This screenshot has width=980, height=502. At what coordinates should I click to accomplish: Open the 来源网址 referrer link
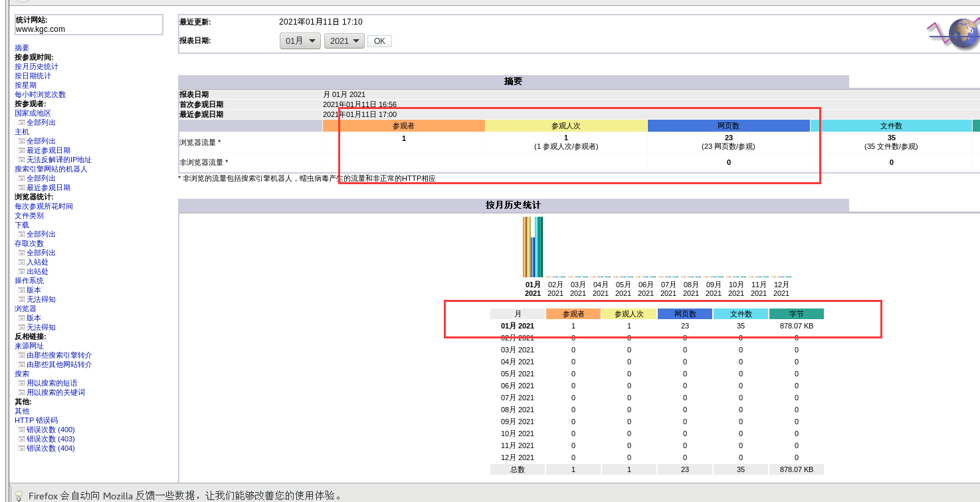(29, 346)
